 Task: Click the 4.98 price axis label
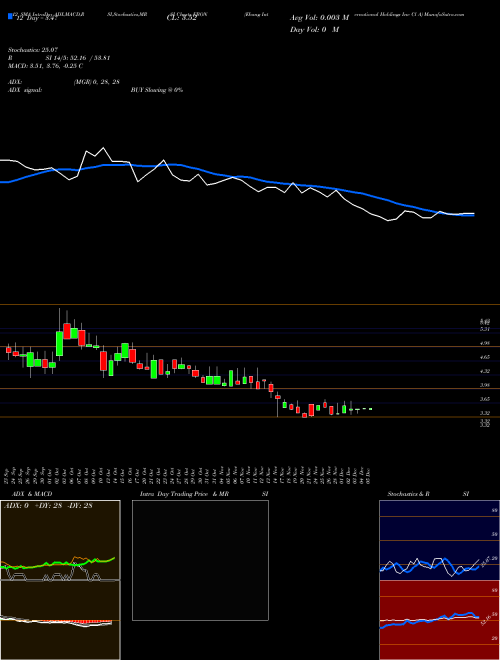(x=485, y=343)
